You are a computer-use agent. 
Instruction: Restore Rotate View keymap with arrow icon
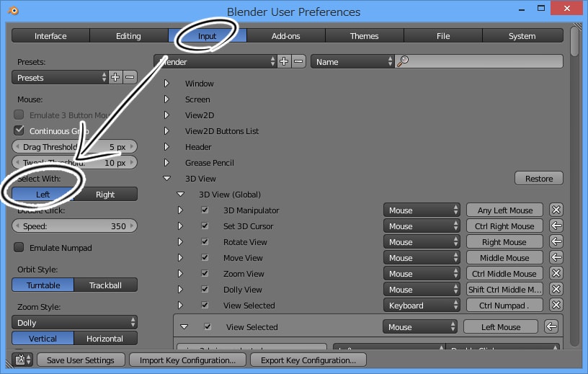click(x=556, y=241)
